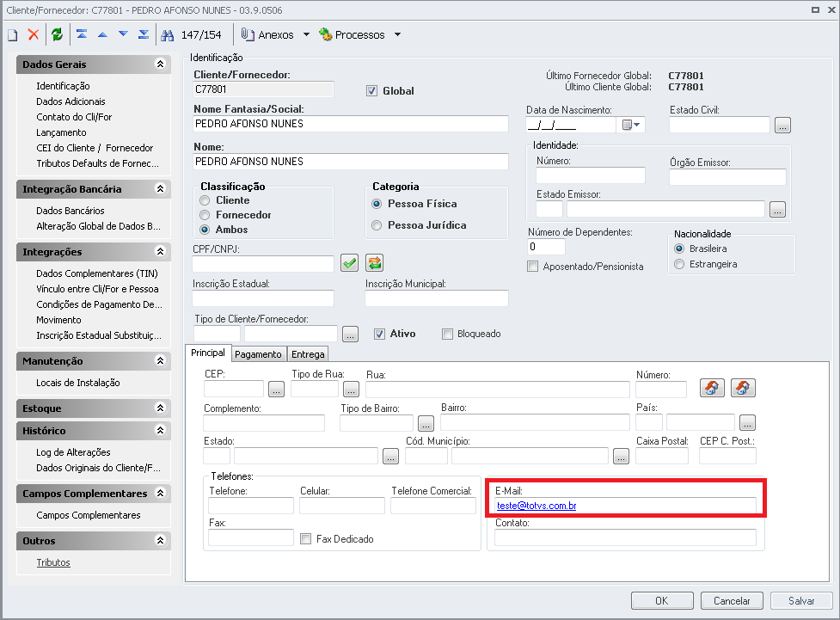Create a new record with the blank page icon
The height and width of the screenshot is (620, 840).
[x=12, y=34]
